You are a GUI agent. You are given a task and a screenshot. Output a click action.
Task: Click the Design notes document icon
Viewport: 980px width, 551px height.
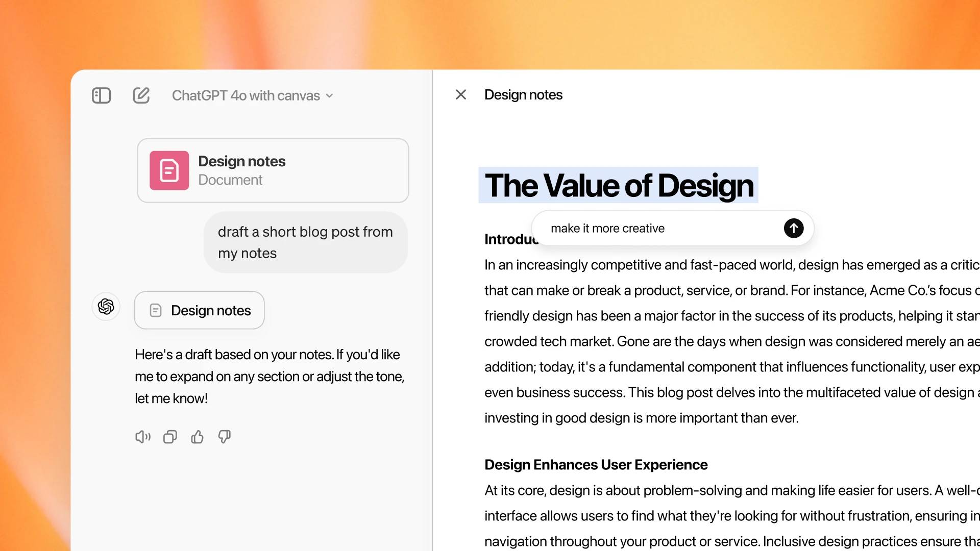[x=168, y=170]
